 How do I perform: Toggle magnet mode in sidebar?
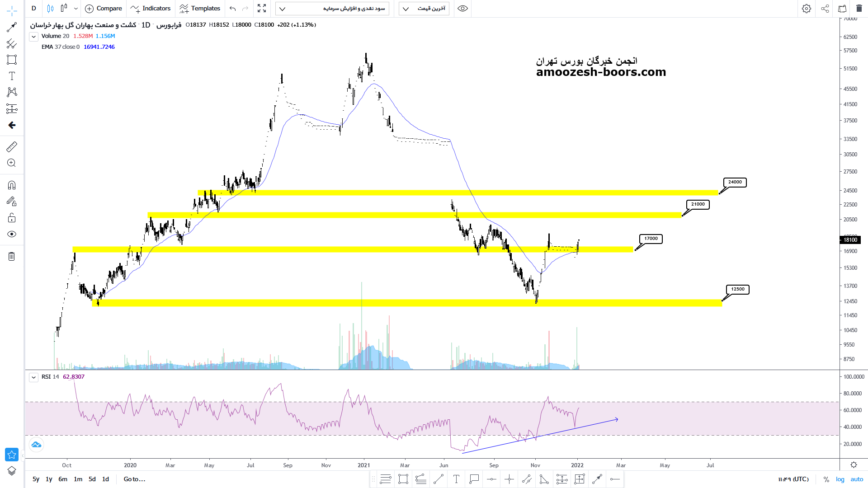pyautogui.click(x=12, y=185)
